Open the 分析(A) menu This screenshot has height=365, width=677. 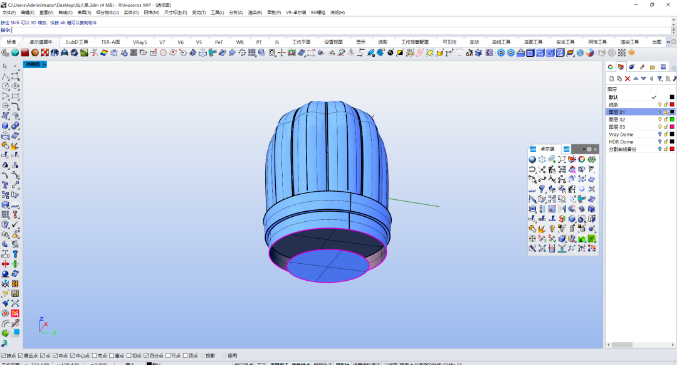[236, 13]
